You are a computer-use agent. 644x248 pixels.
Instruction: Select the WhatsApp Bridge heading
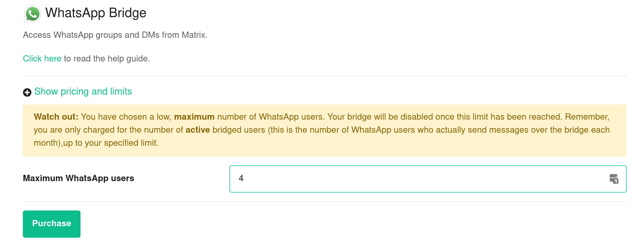(x=96, y=13)
